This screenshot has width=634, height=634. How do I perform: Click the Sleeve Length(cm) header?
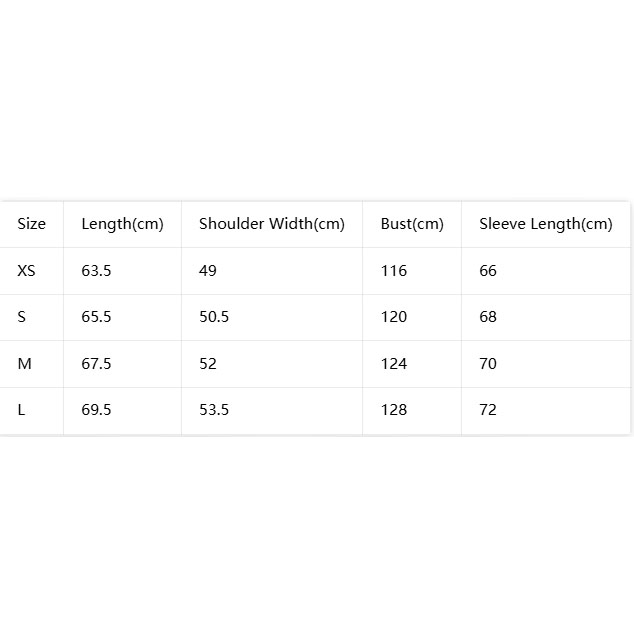click(546, 224)
